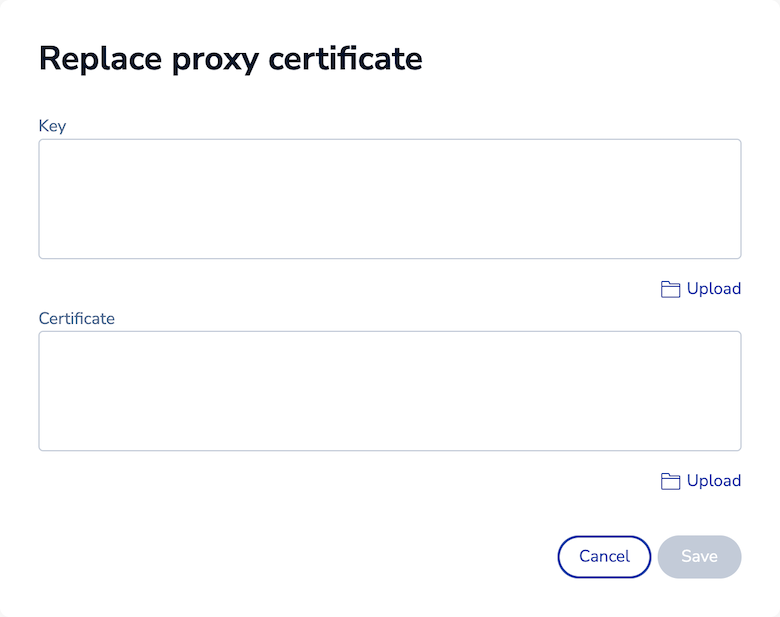Open file browser via Certificate's folder icon
The width and height of the screenshot is (780, 617).
point(670,481)
